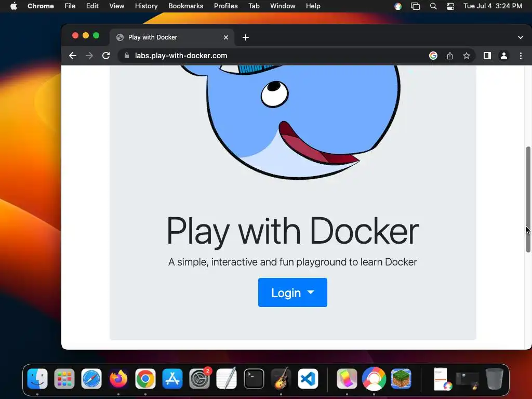Click the browser forward arrow

pos(89,56)
